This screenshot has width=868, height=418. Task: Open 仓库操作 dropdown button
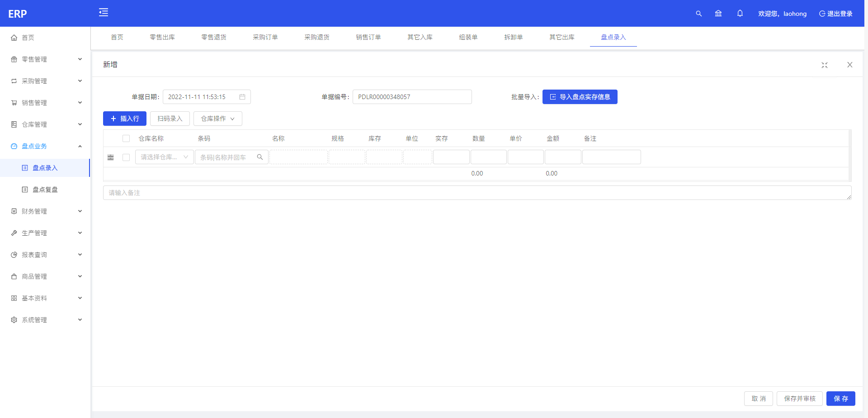coord(218,119)
